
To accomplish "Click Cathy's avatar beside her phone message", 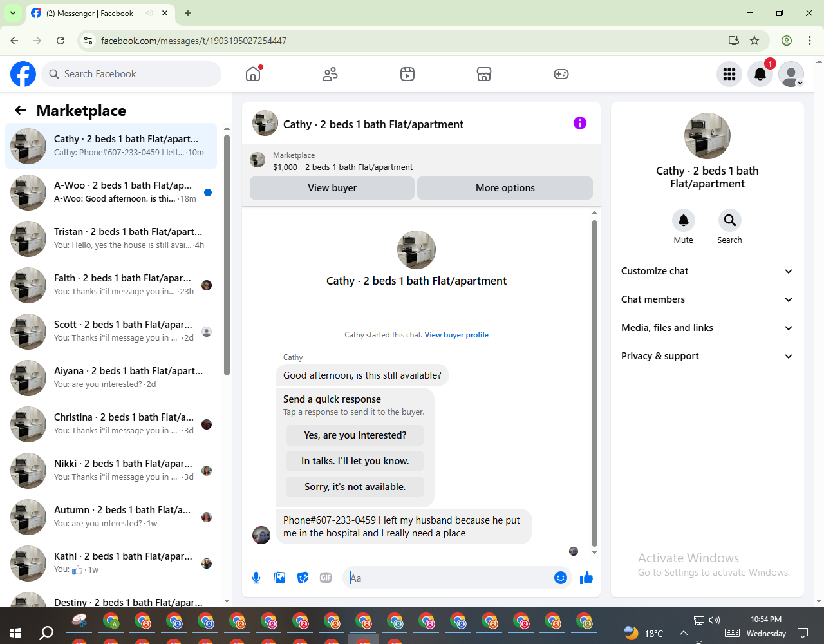I will click(x=261, y=535).
